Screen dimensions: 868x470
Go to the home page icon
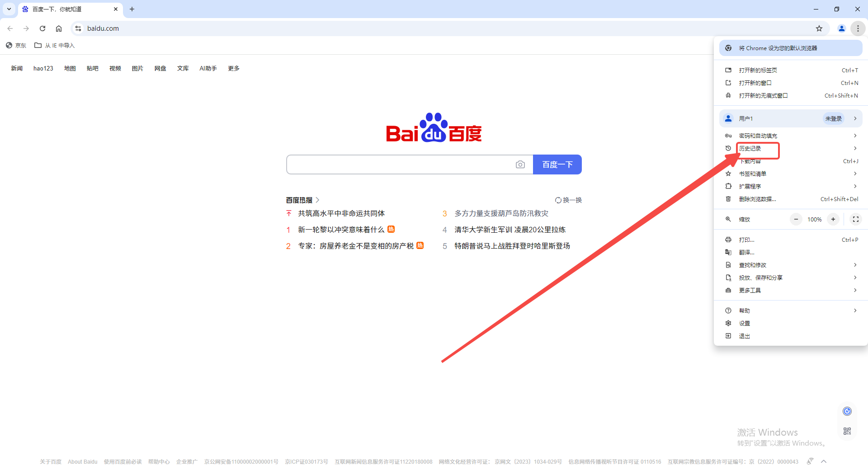(59, 28)
